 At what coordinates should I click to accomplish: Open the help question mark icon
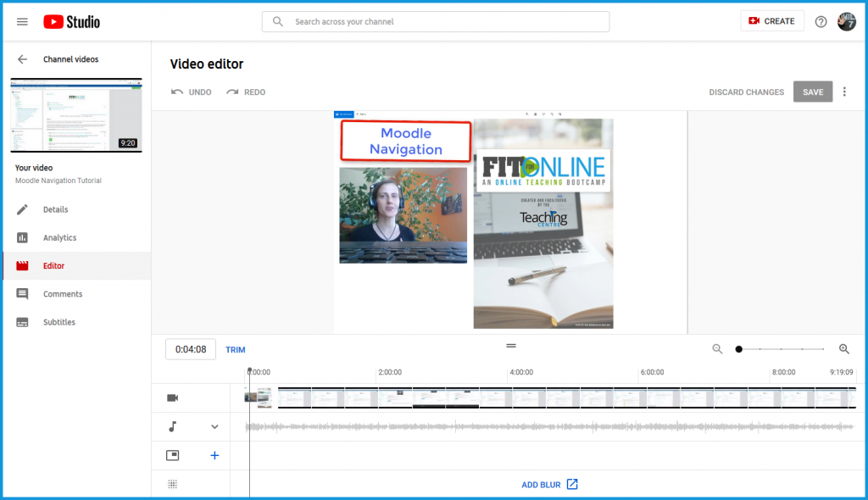coord(821,21)
